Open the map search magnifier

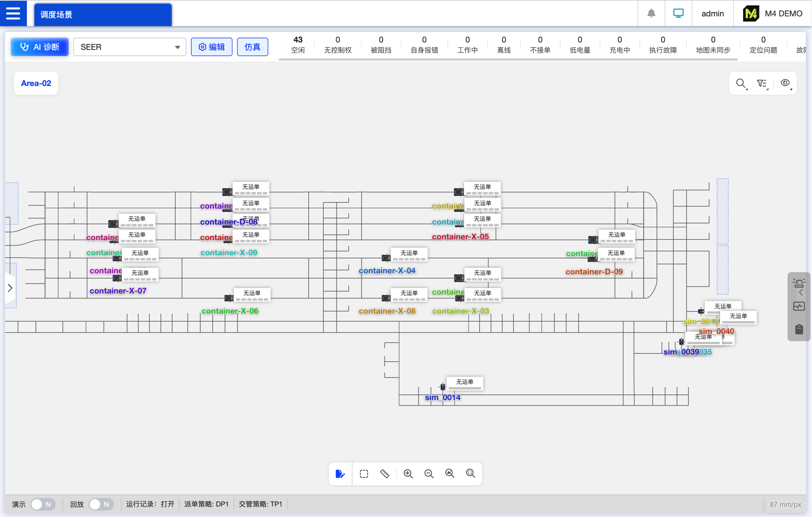pos(741,83)
